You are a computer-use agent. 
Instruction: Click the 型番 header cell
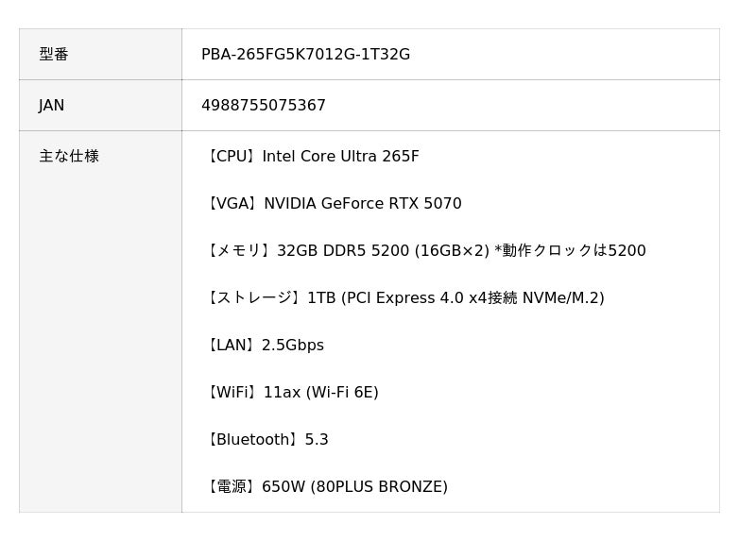coord(54,55)
